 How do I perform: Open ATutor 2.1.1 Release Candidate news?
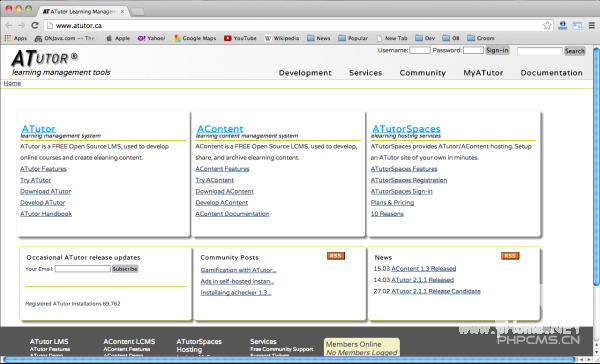click(436, 291)
